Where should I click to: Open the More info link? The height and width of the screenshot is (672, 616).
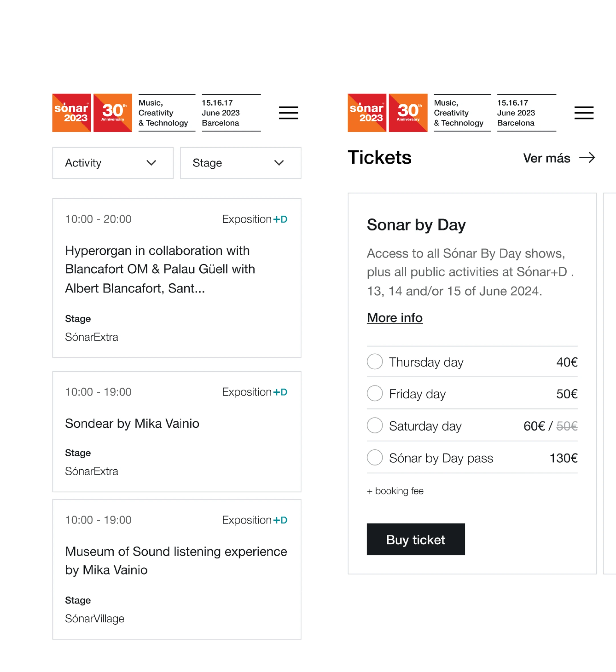(394, 318)
